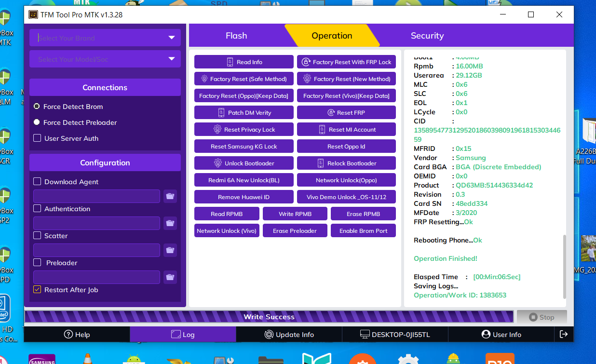The width and height of the screenshot is (596, 364).
Task: Click Erase RPMB button
Action: click(364, 214)
